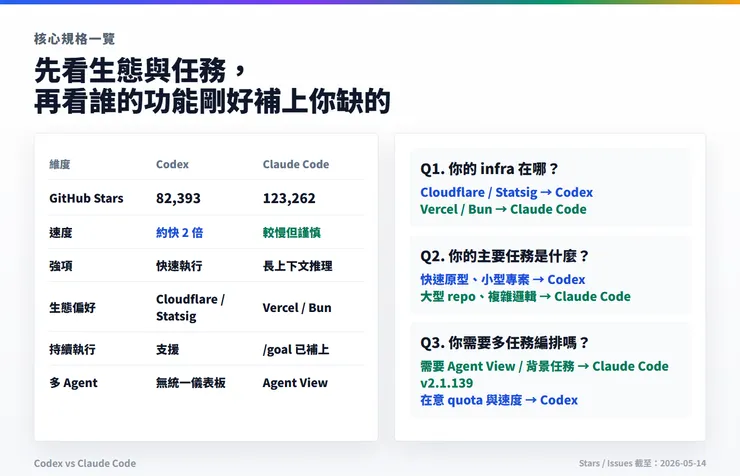The width and height of the screenshot is (740, 476).
Task: Click the 'Agent View' table cell
Action: click(295, 383)
